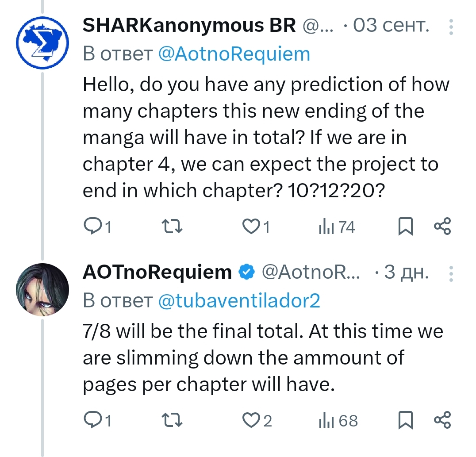Screen dimensions: 476x457
Task: Share AOTnoRequiem's reply tweet
Action: [442, 420]
